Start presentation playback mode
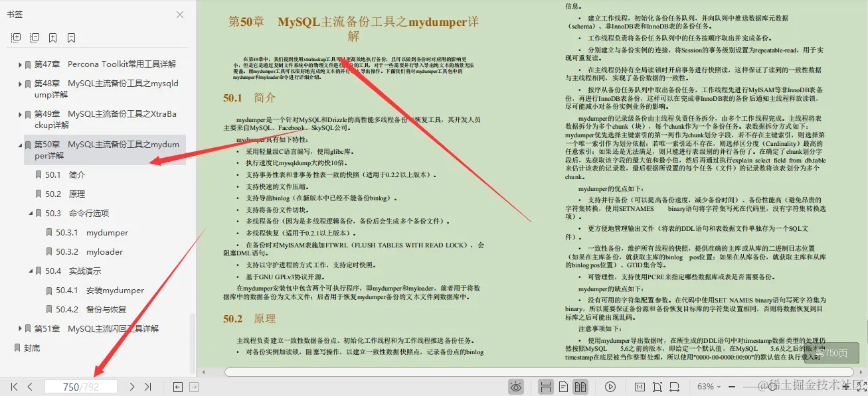 (x=610, y=386)
